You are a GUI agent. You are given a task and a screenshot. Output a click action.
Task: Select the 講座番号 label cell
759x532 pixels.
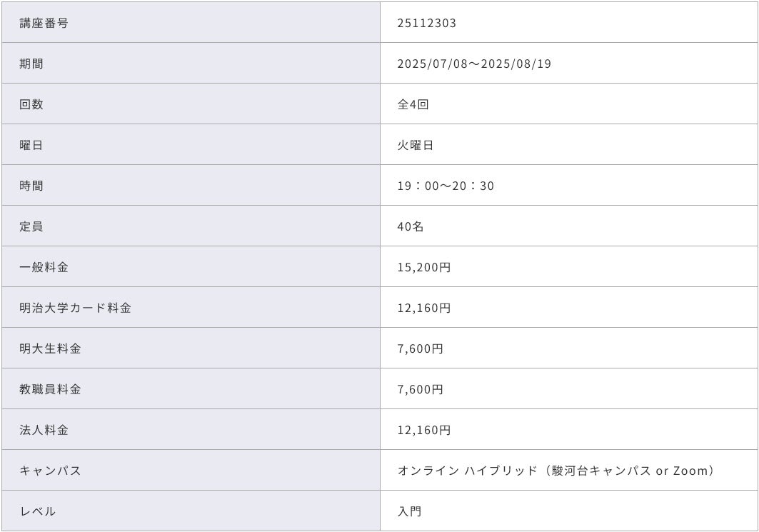(44, 23)
